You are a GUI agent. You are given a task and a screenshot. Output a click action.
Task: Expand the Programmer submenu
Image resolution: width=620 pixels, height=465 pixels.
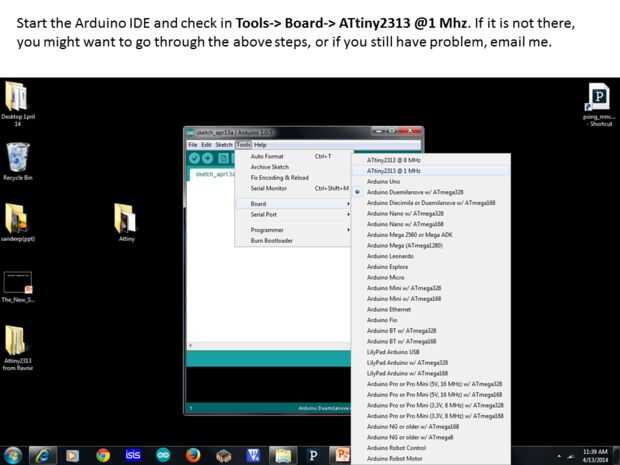(293, 230)
